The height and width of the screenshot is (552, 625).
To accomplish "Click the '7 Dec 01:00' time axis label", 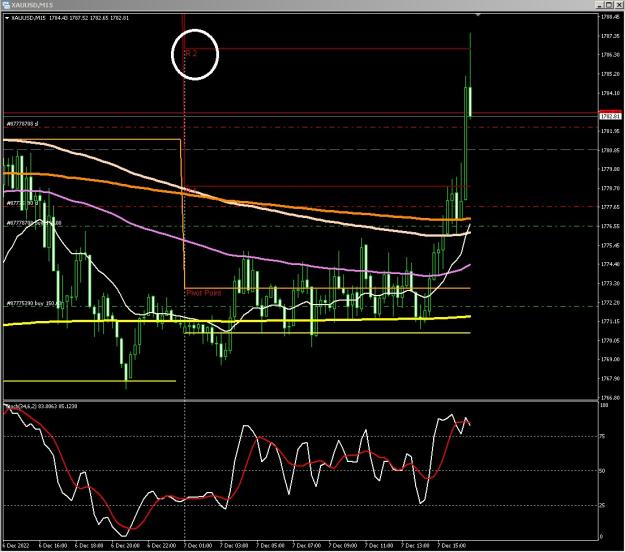I will 198,545.
